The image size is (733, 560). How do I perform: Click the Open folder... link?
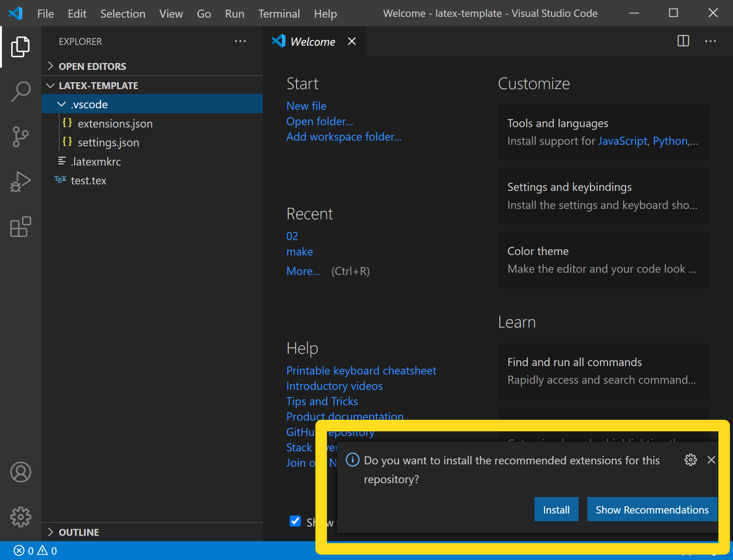(x=320, y=121)
